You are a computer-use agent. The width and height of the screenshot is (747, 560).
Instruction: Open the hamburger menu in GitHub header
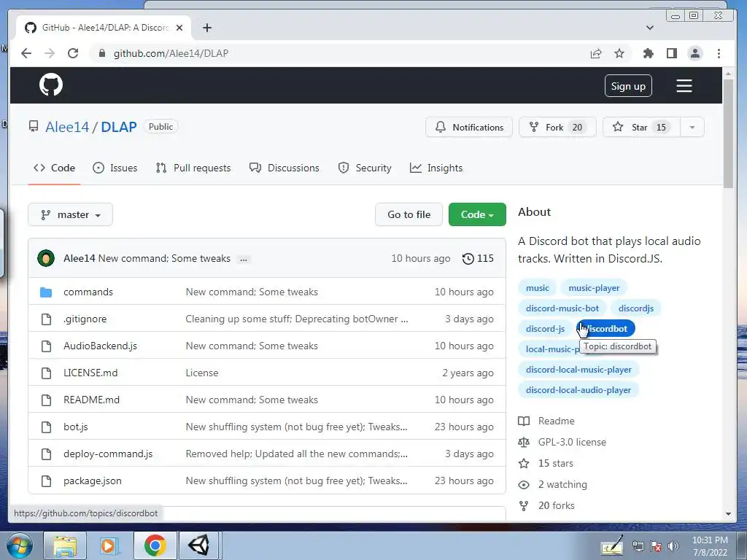point(684,86)
